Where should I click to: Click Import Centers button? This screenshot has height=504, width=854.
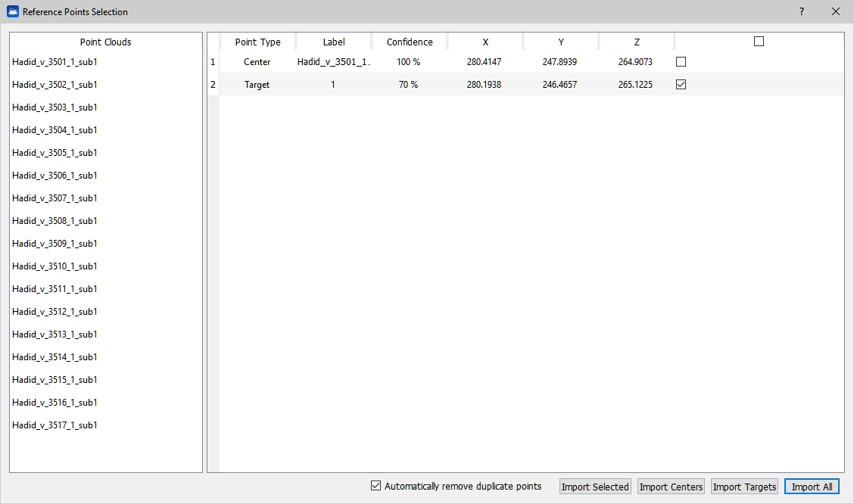tap(671, 487)
